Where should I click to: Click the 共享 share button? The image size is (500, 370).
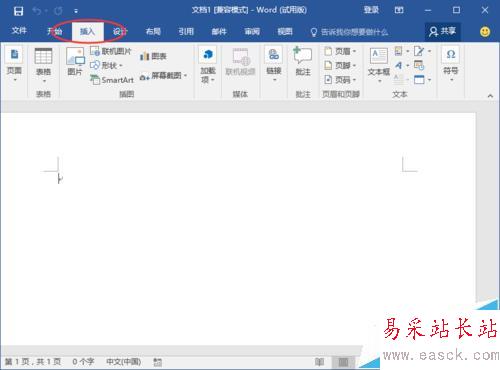tap(442, 31)
